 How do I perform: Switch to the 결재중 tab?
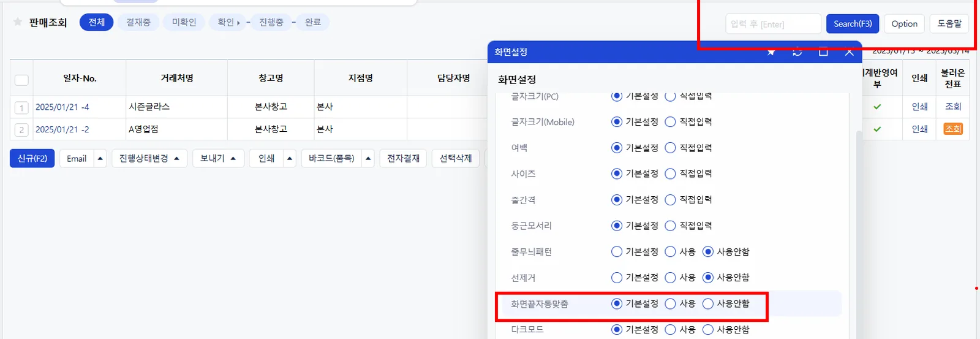tap(138, 22)
